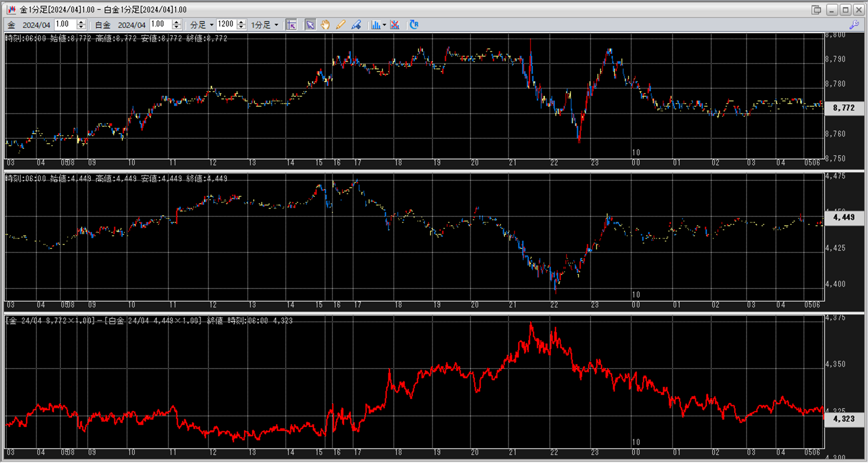Click the drawing edit pen icon
The width and height of the screenshot is (868, 463).
tap(356, 25)
